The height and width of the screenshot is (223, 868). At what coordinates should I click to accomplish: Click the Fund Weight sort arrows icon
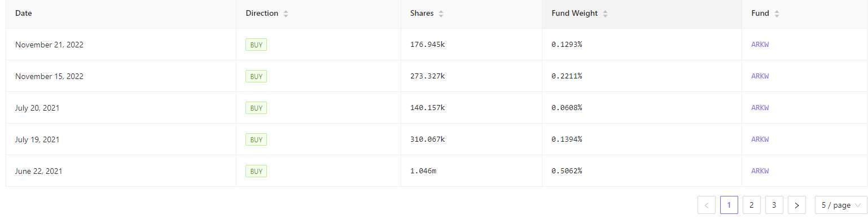click(x=605, y=14)
